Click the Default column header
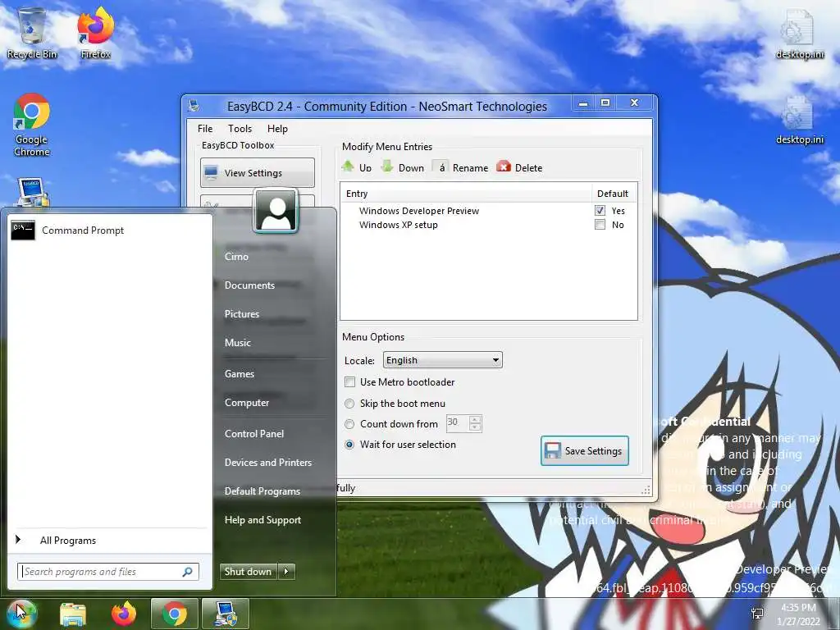840x630 pixels. (x=614, y=194)
